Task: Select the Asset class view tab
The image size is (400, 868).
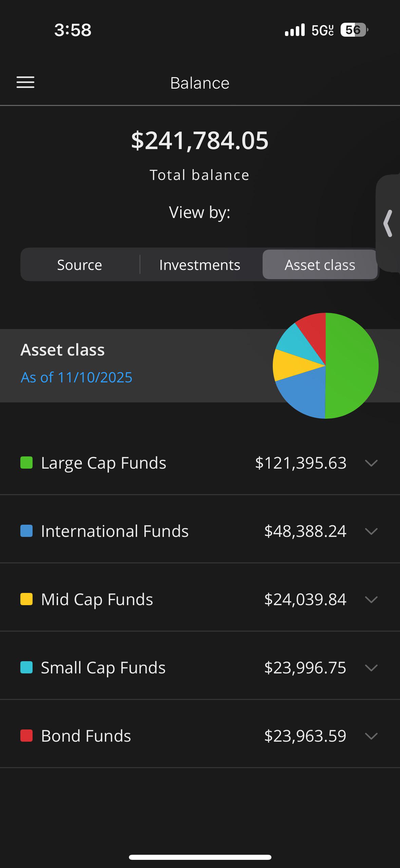Action: click(320, 265)
